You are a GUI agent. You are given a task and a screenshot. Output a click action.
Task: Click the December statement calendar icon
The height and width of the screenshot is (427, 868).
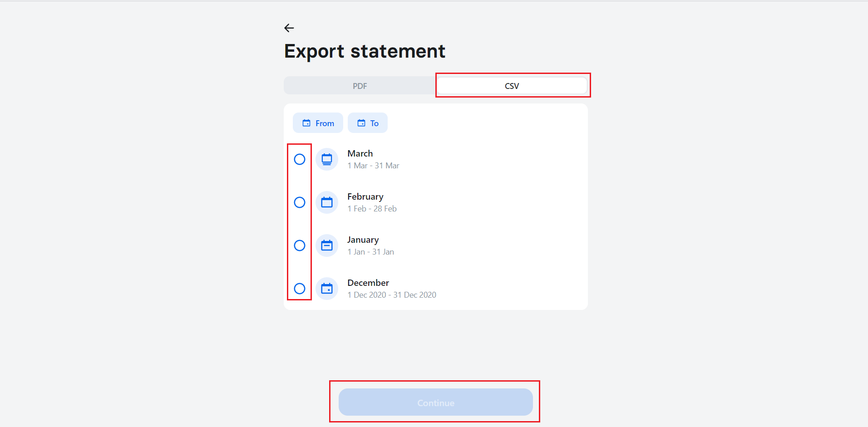(x=327, y=289)
